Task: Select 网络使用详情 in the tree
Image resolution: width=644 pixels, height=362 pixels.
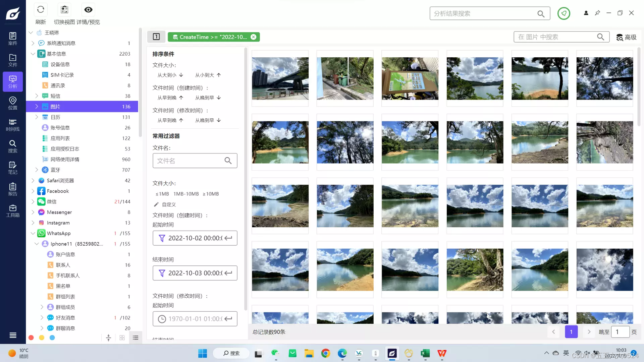Action: 65,160
